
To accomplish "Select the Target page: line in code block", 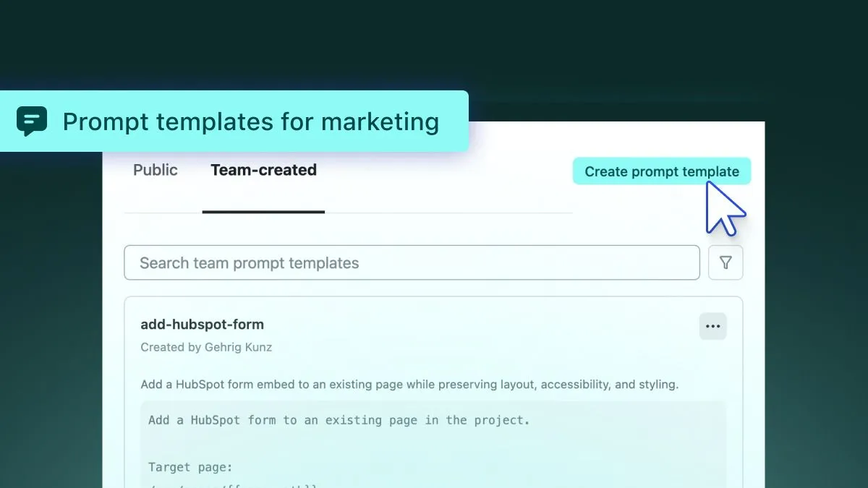I will [x=190, y=467].
